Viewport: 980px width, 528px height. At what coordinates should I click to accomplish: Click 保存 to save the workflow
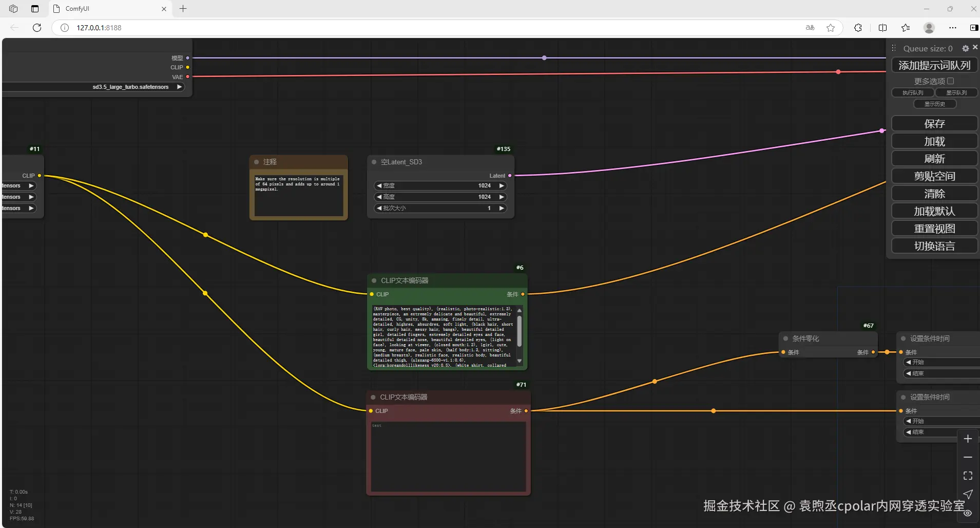934,124
